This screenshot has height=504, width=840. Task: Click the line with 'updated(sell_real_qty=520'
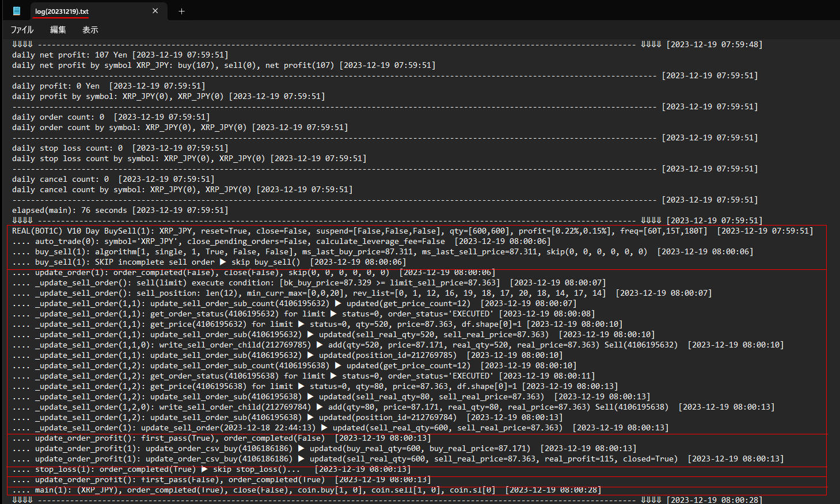point(333,334)
